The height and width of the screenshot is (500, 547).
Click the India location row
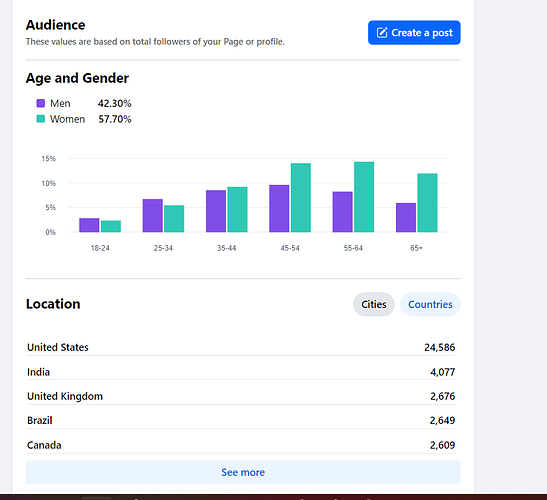(241, 372)
